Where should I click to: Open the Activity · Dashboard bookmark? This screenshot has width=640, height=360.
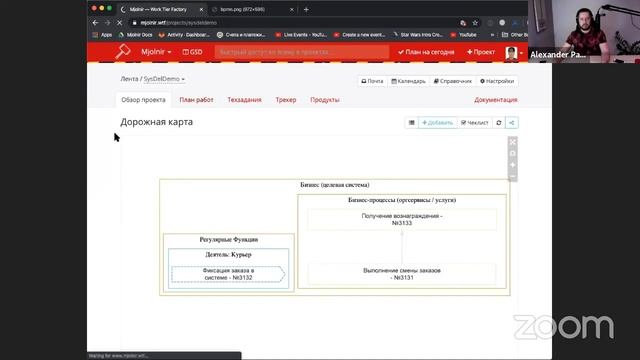pos(184,35)
